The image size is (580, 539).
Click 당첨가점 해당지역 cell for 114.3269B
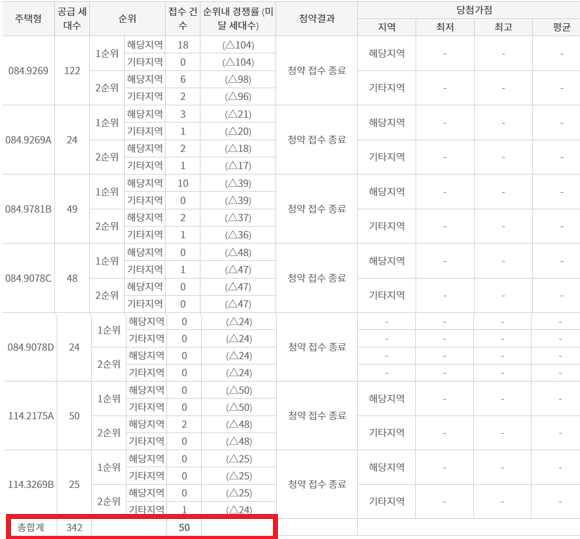tap(387, 467)
